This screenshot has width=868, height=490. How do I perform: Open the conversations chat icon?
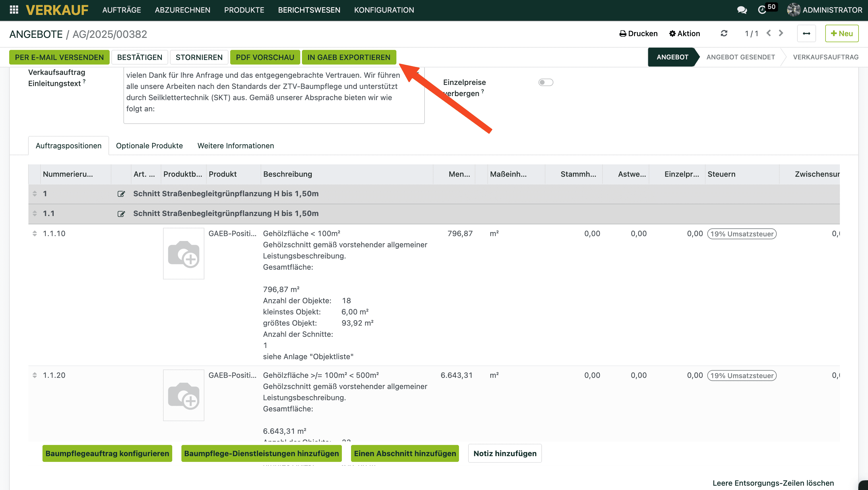point(742,10)
